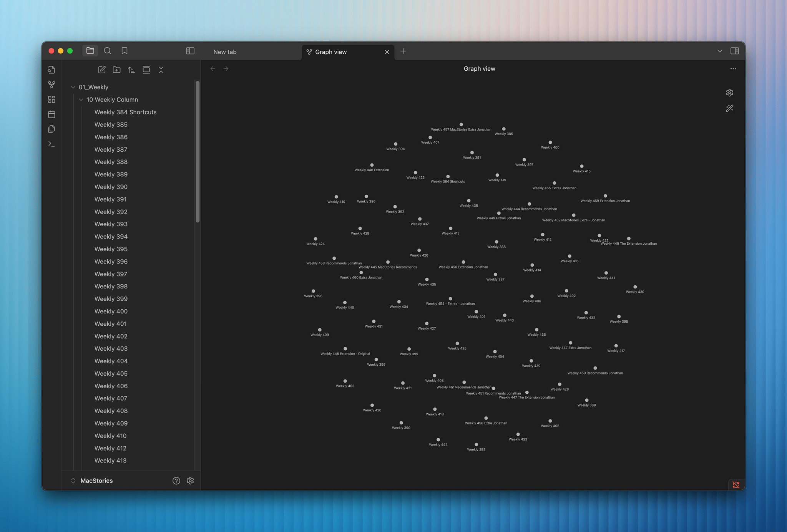Screen dimensions: 787x532
Task: Open the tab list dropdown chevron
Action: click(x=719, y=51)
